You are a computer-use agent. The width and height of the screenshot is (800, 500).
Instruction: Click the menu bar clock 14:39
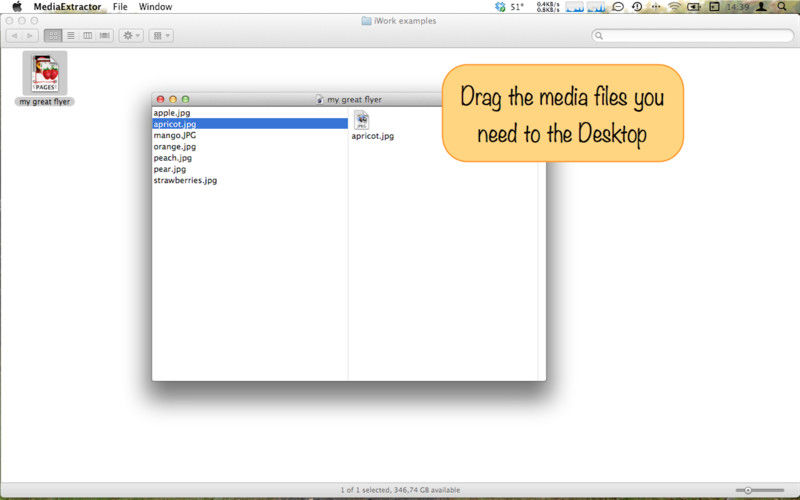click(x=737, y=7)
